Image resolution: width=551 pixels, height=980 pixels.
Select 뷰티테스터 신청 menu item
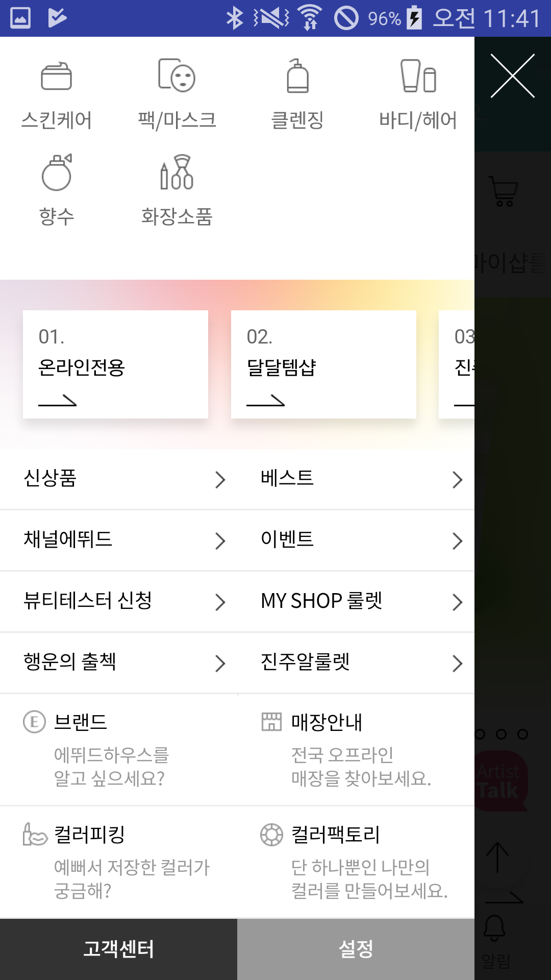(88, 601)
